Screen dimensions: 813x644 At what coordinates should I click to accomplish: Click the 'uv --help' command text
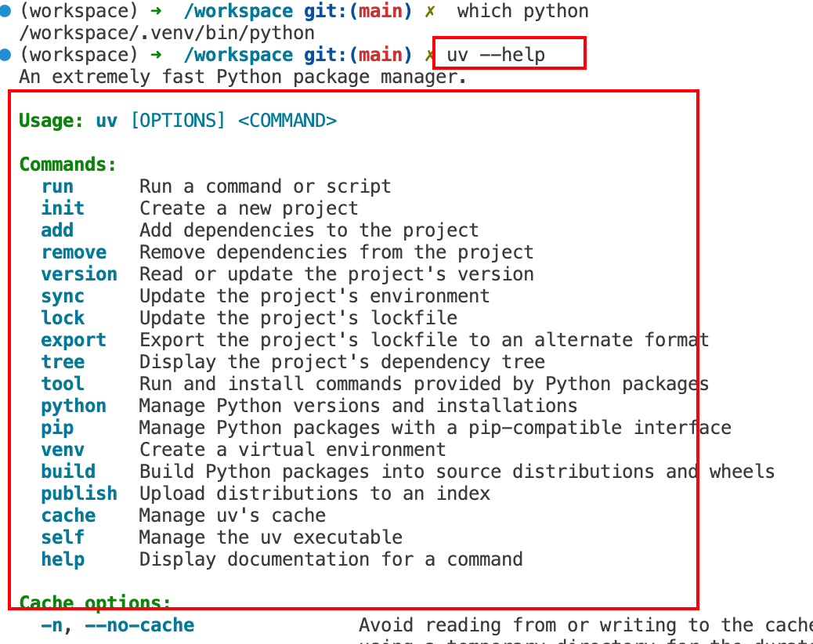click(496, 54)
